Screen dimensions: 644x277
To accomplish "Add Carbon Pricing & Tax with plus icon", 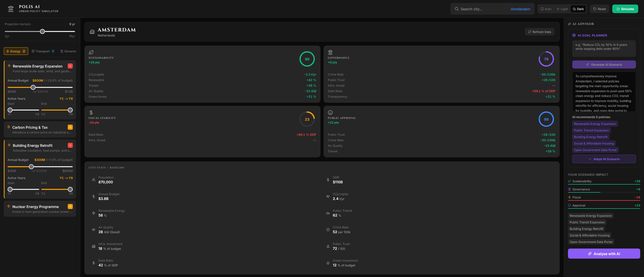I will (70, 127).
